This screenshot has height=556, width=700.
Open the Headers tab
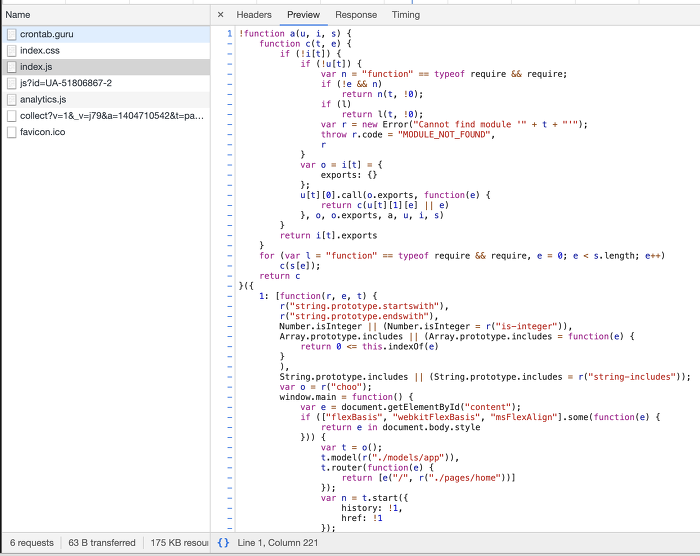point(254,15)
